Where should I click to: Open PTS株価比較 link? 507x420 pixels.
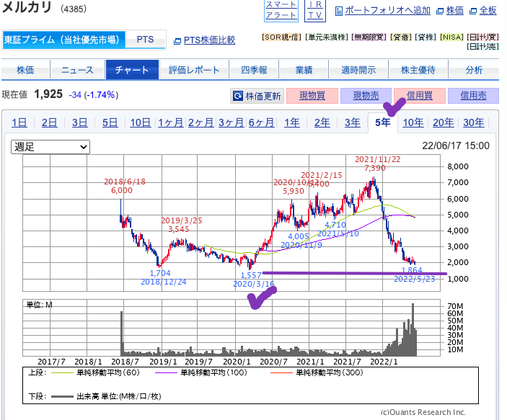pyautogui.click(x=210, y=40)
